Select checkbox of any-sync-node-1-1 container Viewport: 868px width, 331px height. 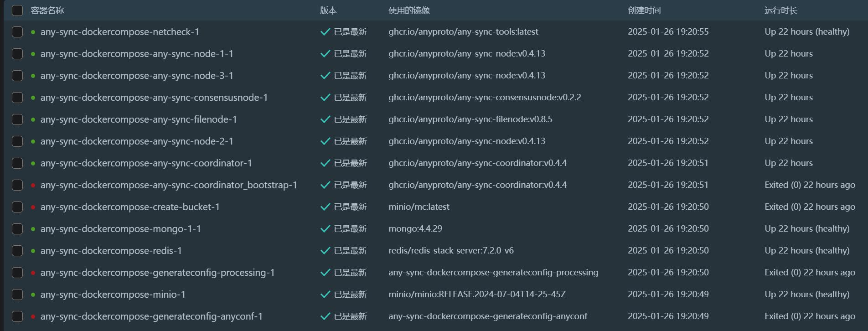coord(17,54)
